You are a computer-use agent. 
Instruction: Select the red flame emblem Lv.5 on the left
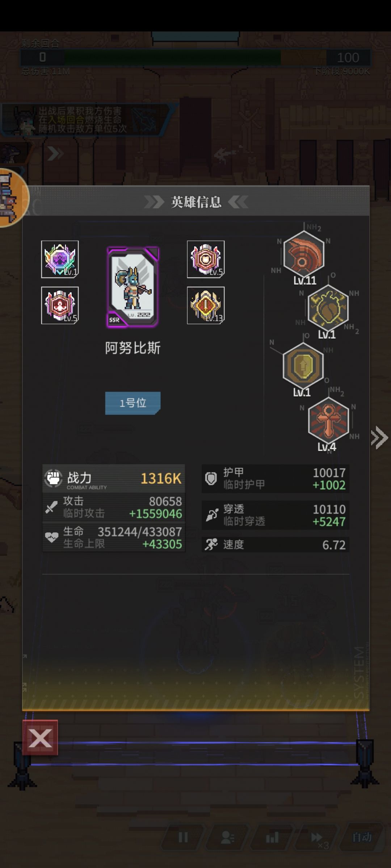point(60,305)
